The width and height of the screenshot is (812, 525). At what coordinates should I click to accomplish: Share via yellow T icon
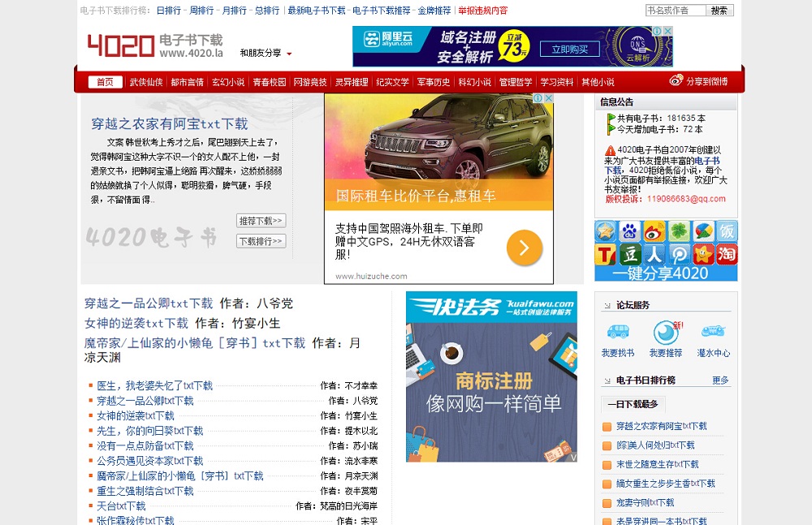(x=605, y=254)
